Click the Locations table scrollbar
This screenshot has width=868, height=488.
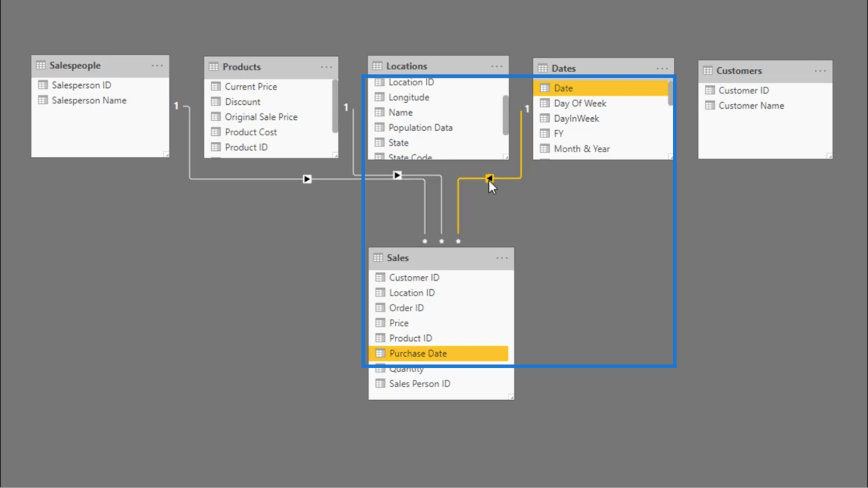(505, 116)
